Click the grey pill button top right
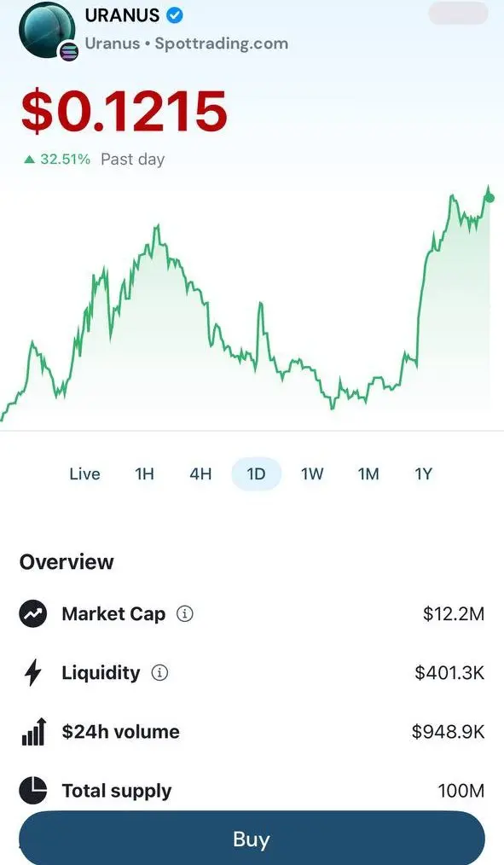This screenshot has width=504, height=865. point(458,14)
